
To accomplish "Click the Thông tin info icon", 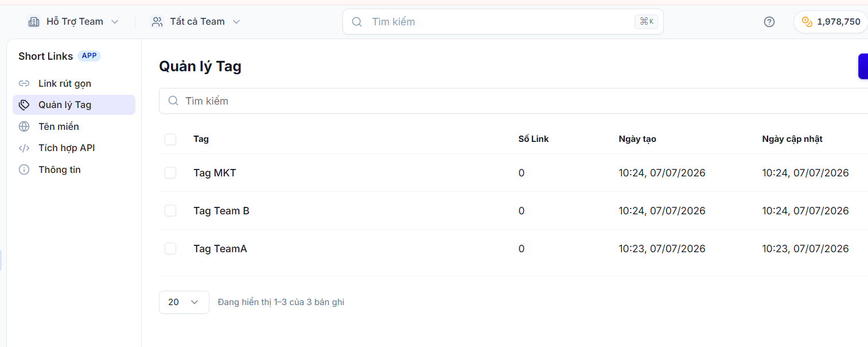I will (24, 169).
